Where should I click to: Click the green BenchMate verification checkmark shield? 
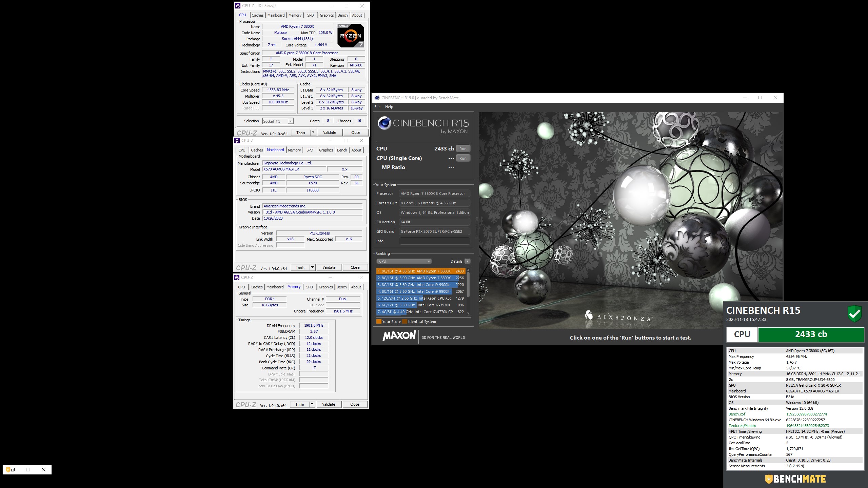pyautogui.click(x=854, y=313)
